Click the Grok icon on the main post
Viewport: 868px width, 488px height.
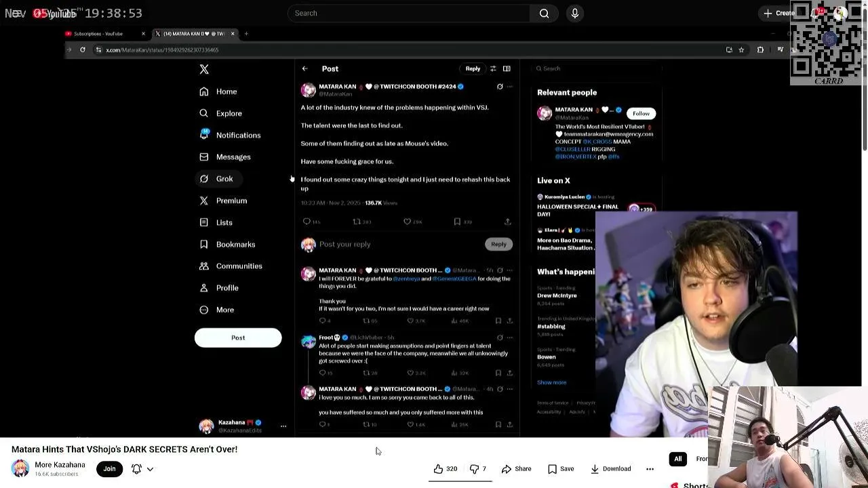500,87
